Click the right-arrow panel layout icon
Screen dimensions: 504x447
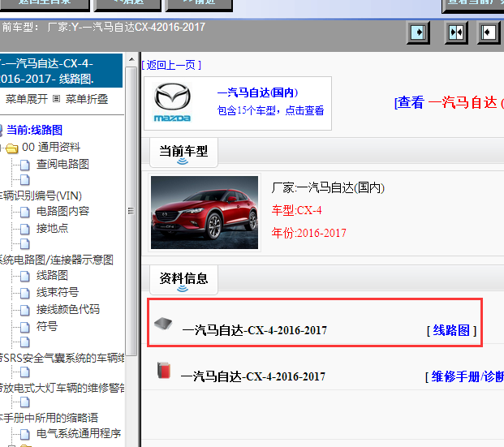click(418, 32)
